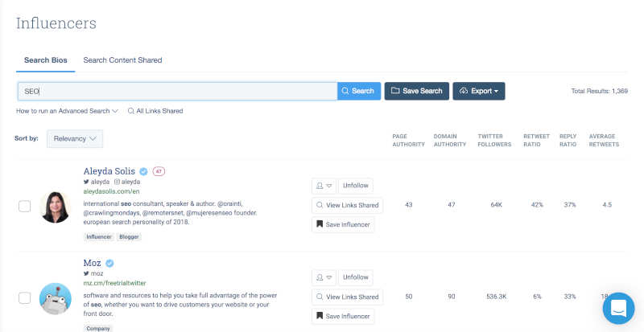Click Aleyda's 42% retweet ratio value

pos(537,205)
